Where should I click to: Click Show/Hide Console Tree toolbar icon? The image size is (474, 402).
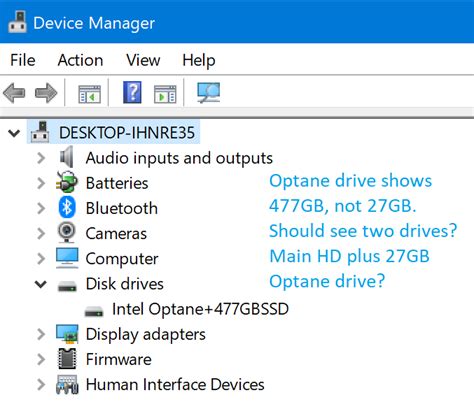tap(89, 94)
